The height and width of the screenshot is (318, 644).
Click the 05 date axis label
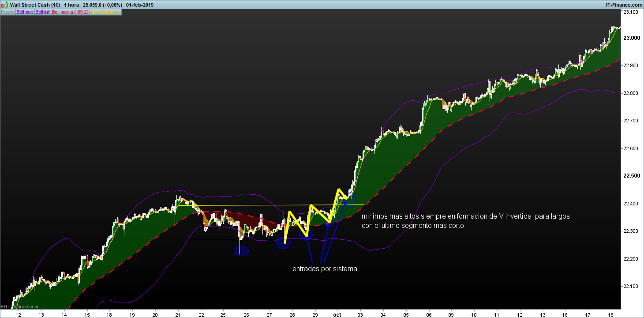[x=406, y=314]
